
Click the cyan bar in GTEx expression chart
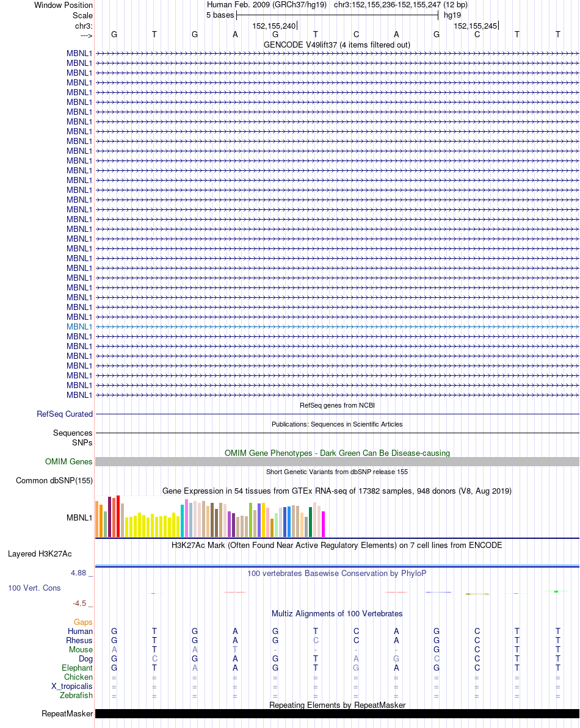[x=182, y=521]
